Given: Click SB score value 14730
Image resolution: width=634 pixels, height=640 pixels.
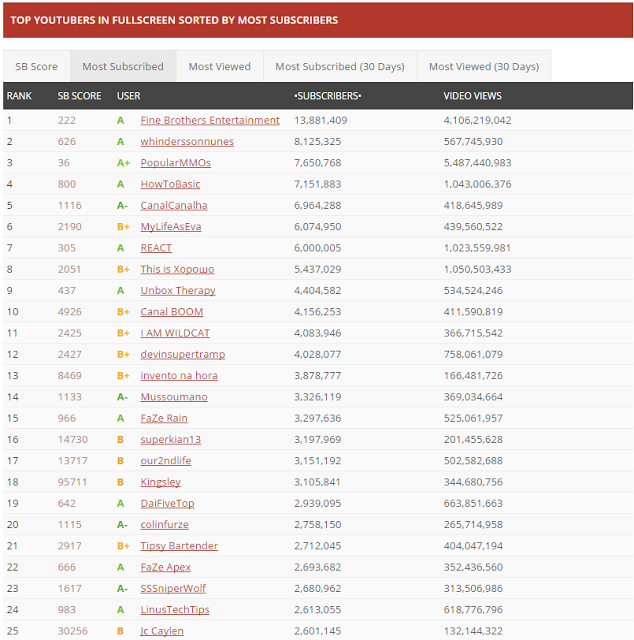Looking at the screenshot, I should [x=73, y=440].
